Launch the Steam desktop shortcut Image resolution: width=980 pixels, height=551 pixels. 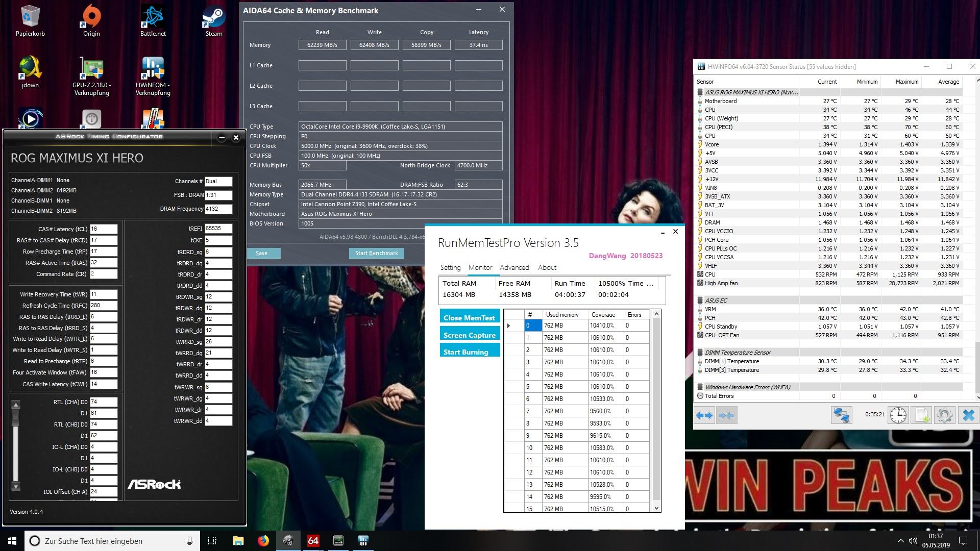pyautogui.click(x=214, y=20)
